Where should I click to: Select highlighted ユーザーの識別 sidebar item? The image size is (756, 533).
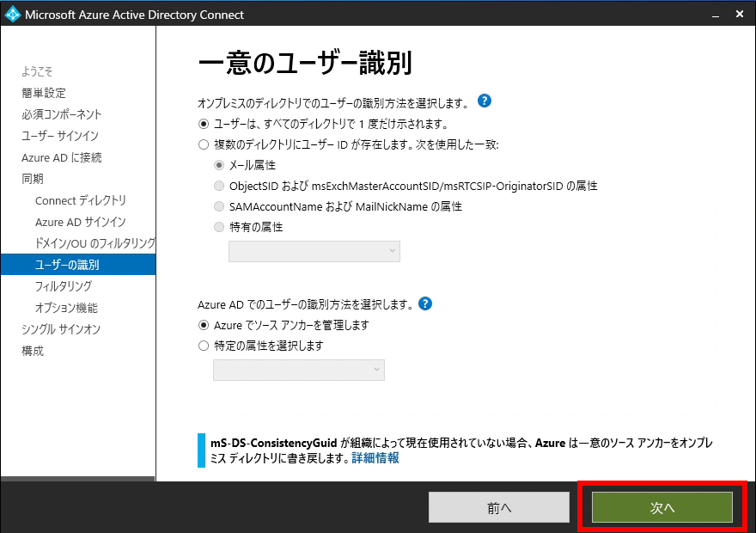coord(78,264)
